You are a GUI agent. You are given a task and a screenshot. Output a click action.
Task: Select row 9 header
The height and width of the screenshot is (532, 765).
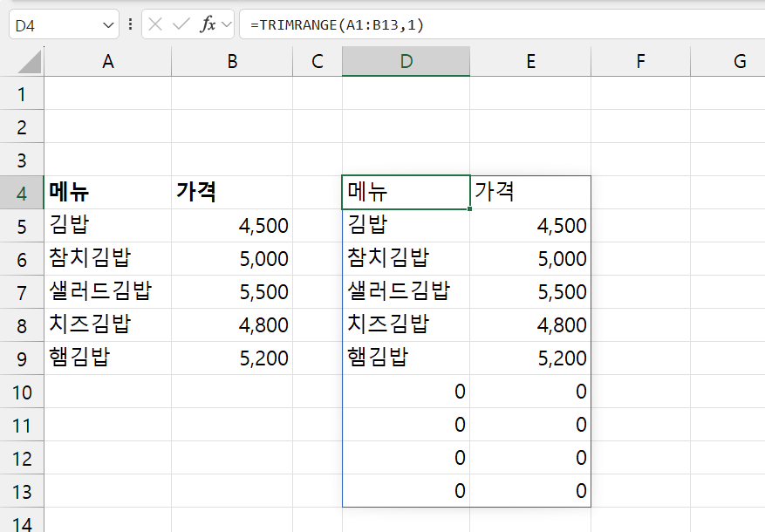(x=22, y=359)
